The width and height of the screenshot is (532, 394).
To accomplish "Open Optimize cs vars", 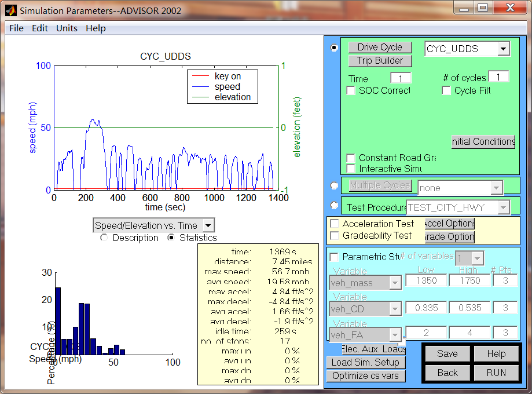I will [x=365, y=375].
